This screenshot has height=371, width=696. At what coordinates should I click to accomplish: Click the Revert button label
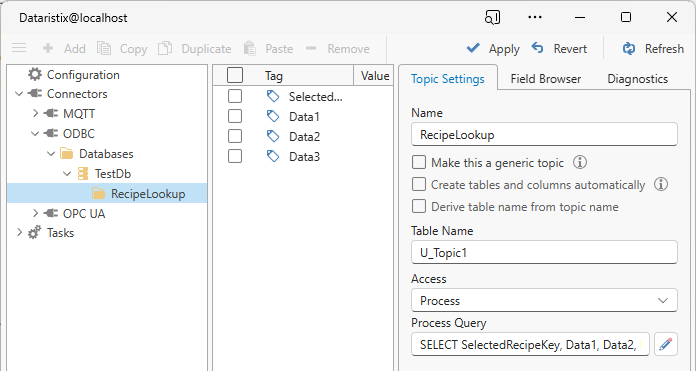(570, 48)
